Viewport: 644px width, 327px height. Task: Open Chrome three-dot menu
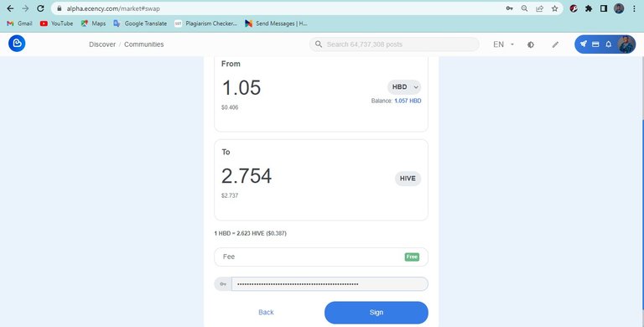pyautogui.click(x=634, y=8)
